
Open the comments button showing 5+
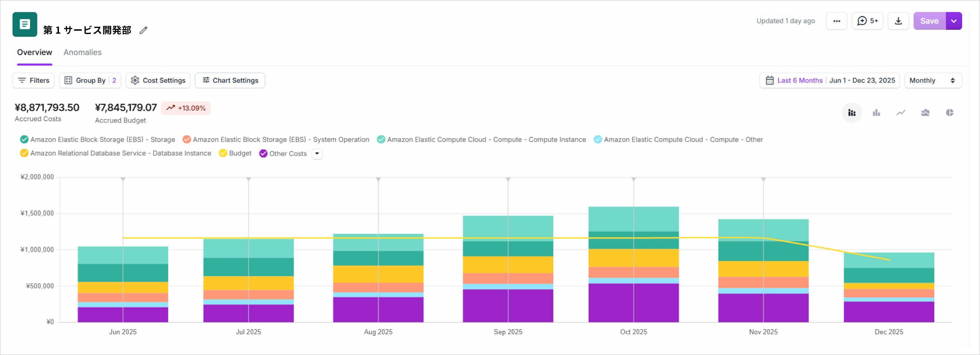coord(867,21)
